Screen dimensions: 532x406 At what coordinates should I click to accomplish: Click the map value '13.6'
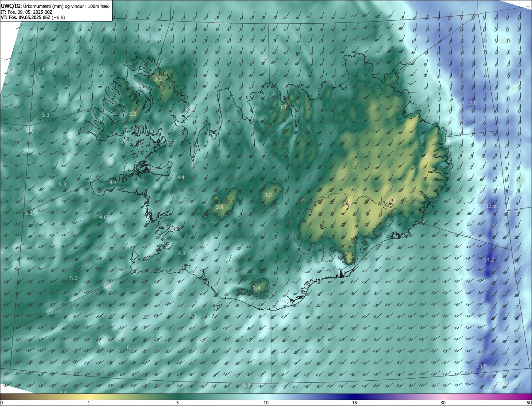491,206
